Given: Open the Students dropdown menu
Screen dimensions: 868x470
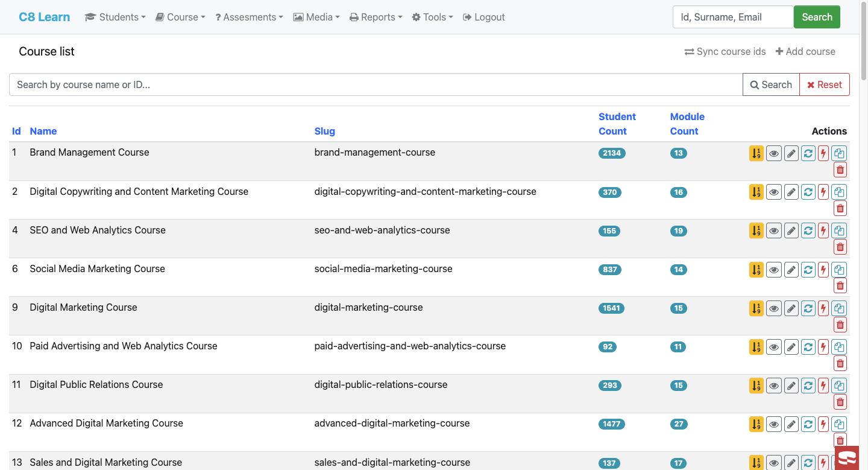Looking at the screenshot, I should (115, 17).
